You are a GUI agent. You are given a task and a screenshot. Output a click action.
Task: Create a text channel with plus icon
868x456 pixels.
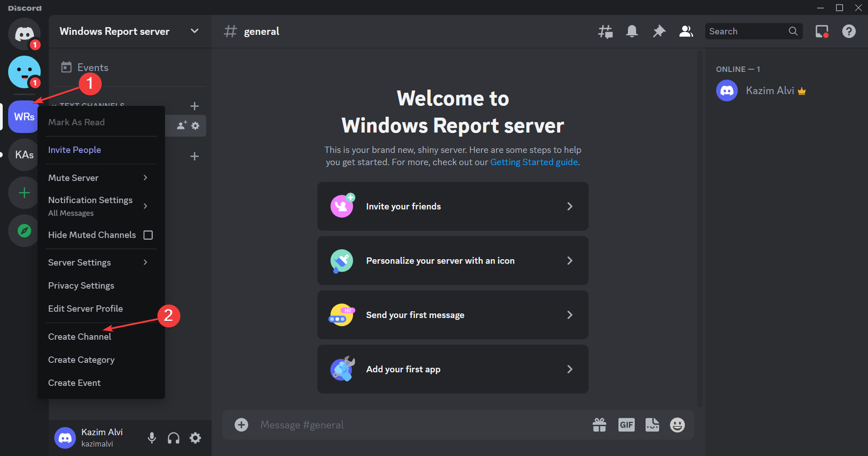[x=194, y=106]
